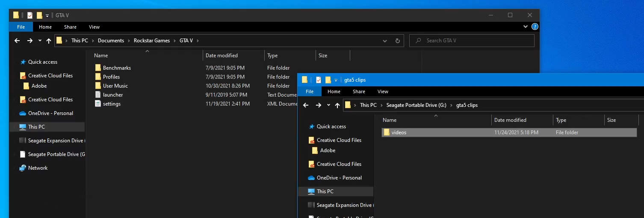
Task: Click the Search GTA V field
Action: (472, 41)
